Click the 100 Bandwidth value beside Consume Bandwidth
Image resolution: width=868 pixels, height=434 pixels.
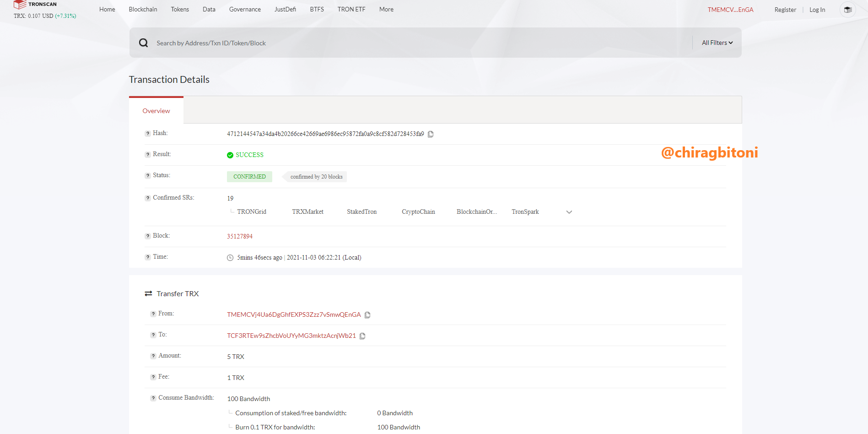248,399
